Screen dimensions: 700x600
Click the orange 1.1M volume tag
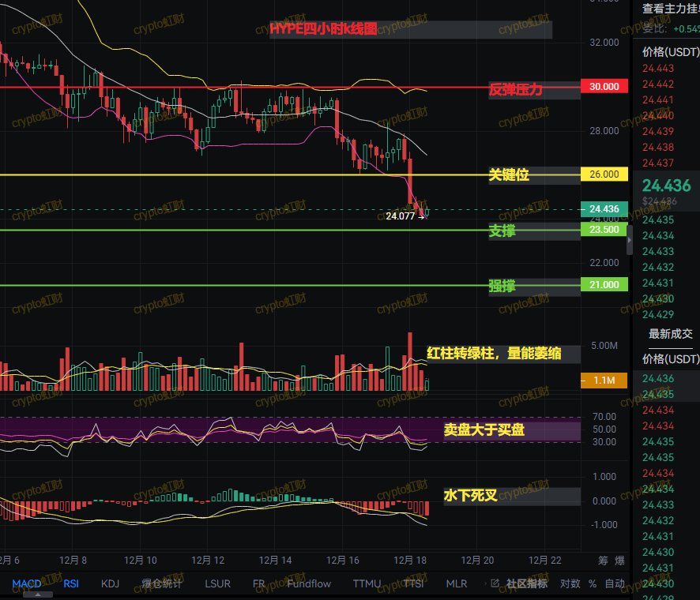[604, 381]
